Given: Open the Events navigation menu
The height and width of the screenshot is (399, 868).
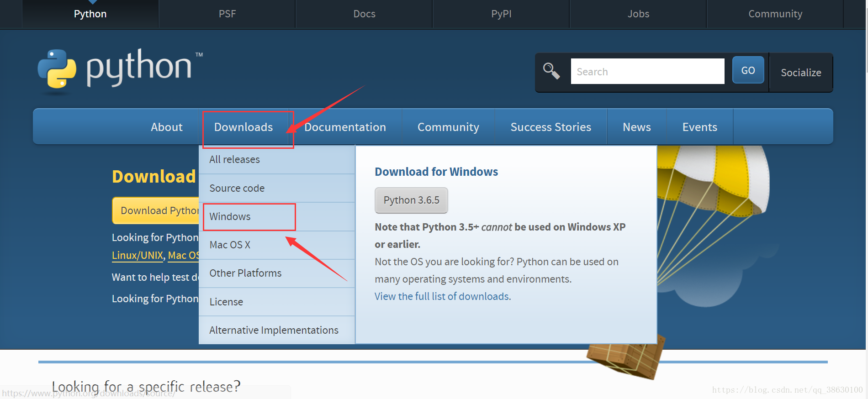Looking at the screenshot, I should click(x=699, y=127).
